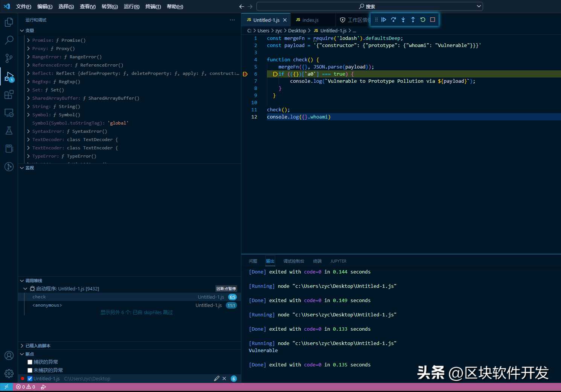Open Run and Debug view
561x392 pixels.
(x=9, y=76)
